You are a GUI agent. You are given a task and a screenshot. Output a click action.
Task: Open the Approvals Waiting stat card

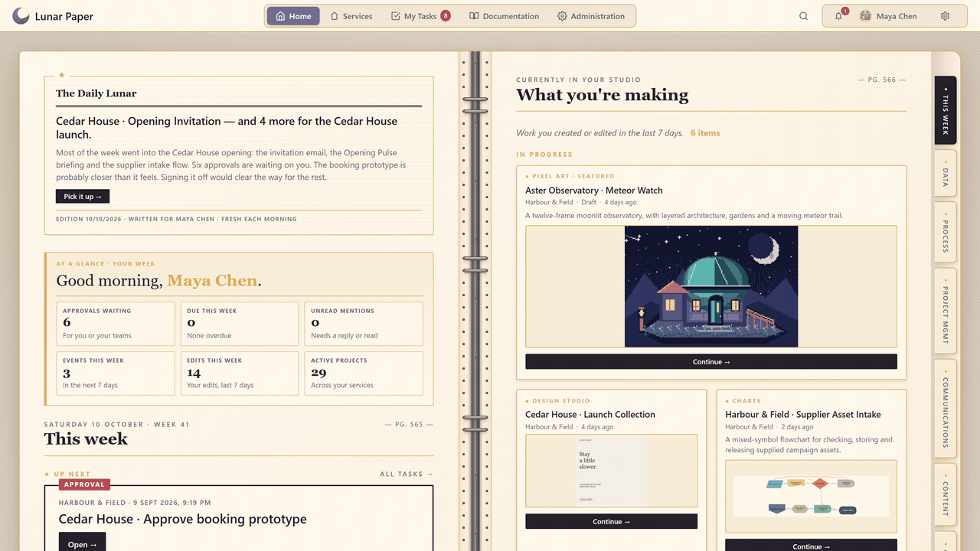click(116, 324)
